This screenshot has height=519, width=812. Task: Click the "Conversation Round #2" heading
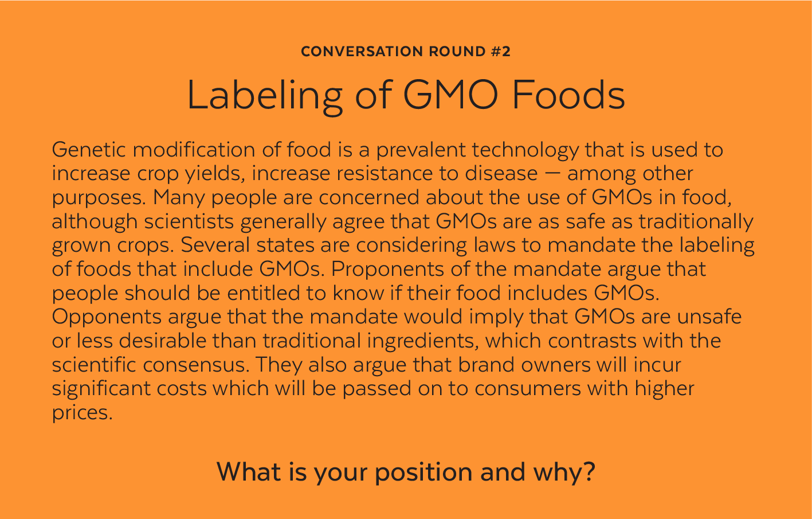point(405,52)
